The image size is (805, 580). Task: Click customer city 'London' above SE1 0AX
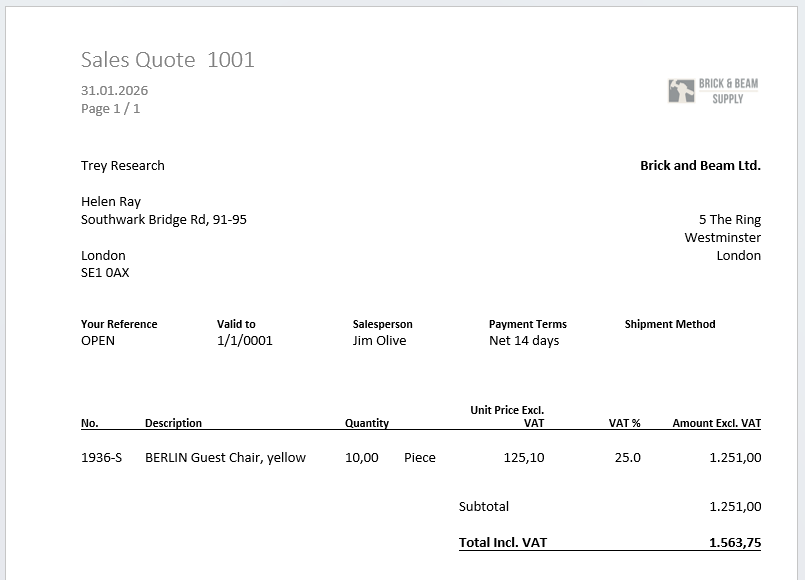pyautogui.click(x=103, y=256)
